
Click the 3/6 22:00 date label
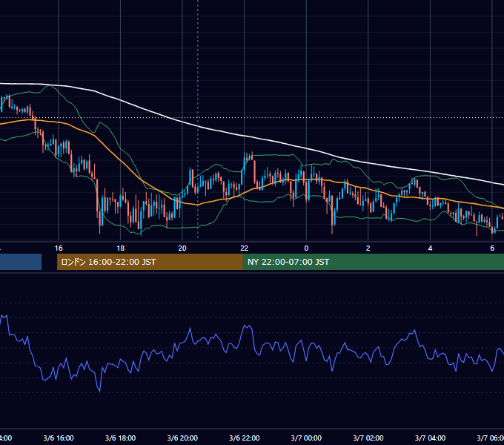pyautogui.click(x=245, y=438)
